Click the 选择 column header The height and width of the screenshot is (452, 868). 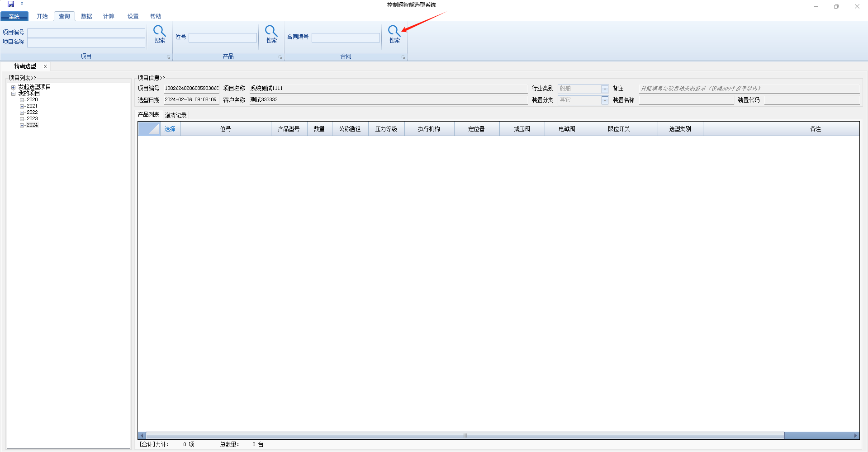170,129
